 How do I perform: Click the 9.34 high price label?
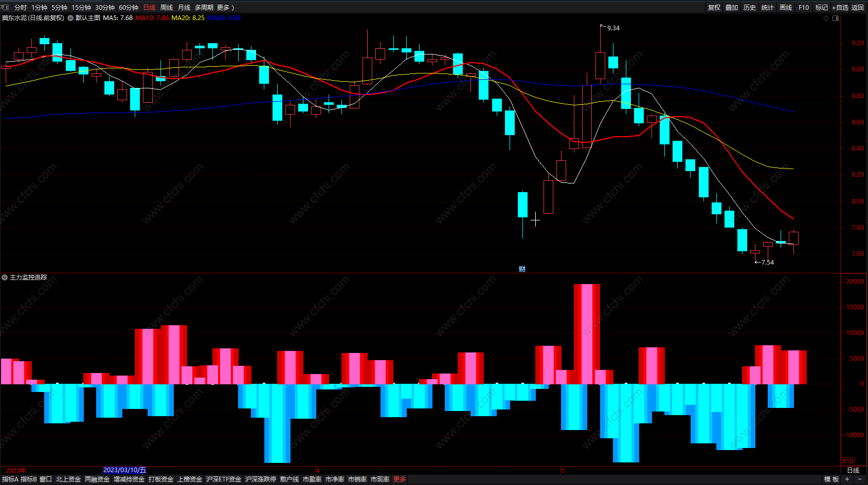613,28
